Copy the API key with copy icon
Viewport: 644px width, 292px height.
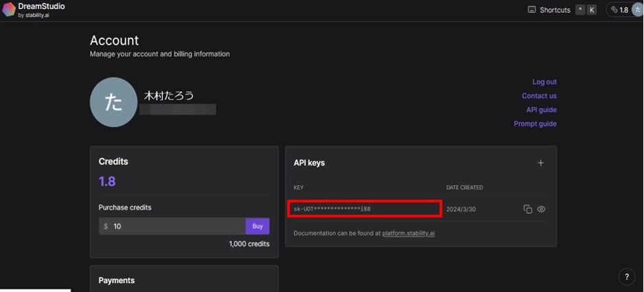point(528,209)
